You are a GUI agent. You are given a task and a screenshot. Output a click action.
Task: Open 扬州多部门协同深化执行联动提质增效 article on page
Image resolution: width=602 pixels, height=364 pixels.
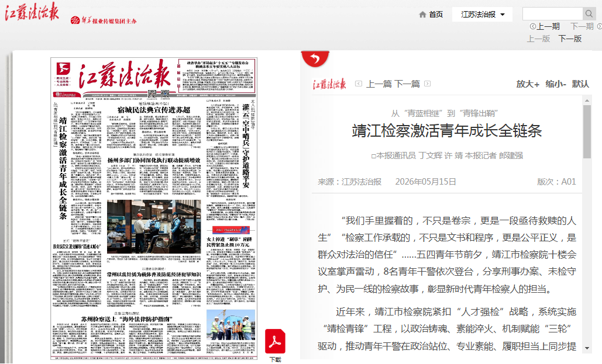point(153,160)
